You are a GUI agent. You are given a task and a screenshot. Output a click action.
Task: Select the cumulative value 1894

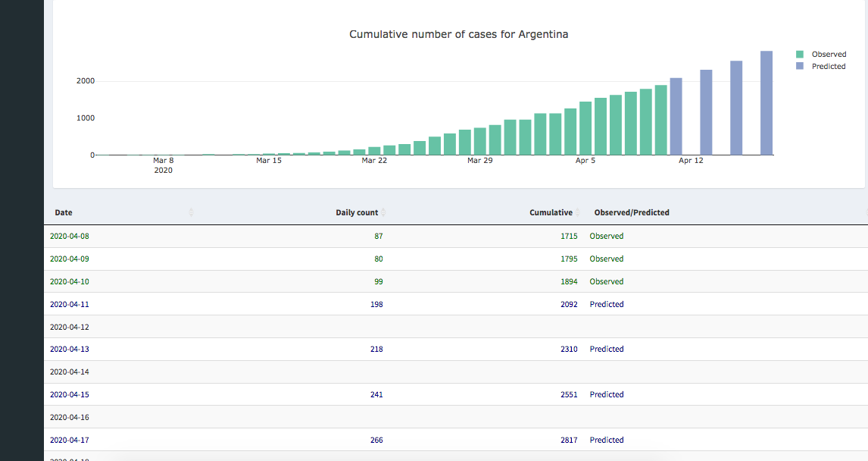569,282
